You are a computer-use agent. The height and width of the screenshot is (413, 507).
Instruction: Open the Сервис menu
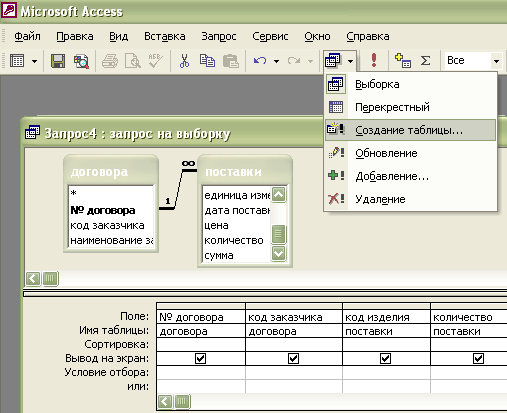click(x=270, y=36)
